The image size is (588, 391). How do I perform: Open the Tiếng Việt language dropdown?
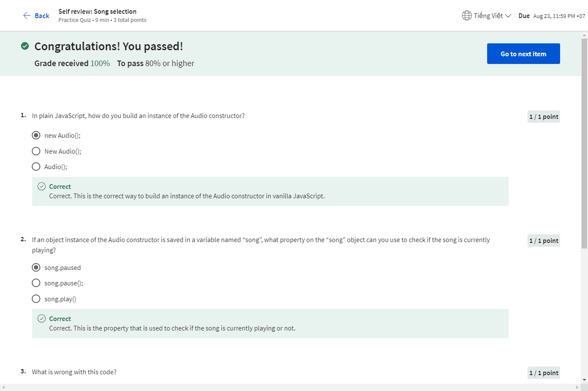[488, 15]
